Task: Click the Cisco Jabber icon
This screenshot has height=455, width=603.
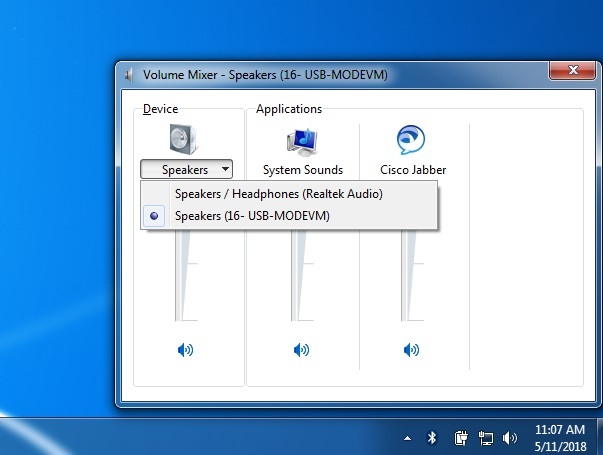Action: (411, 139)
